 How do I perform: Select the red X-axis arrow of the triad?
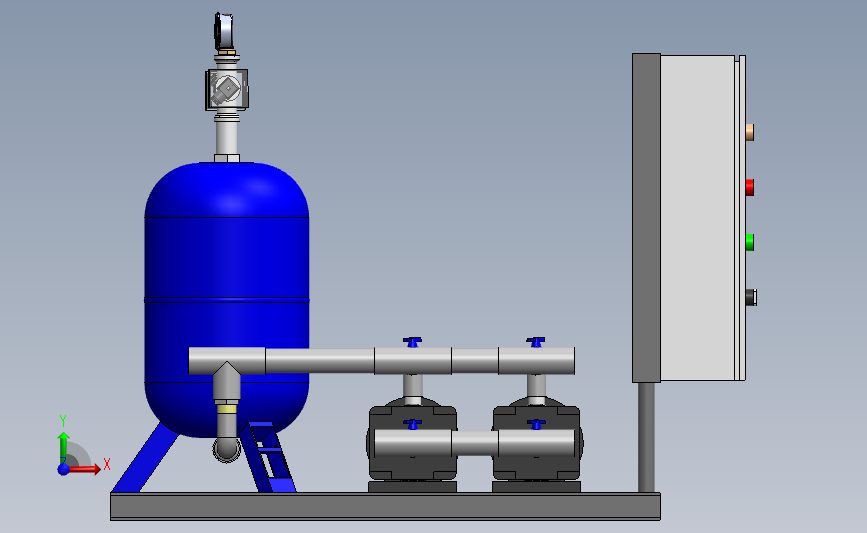(x=85, y=469)
